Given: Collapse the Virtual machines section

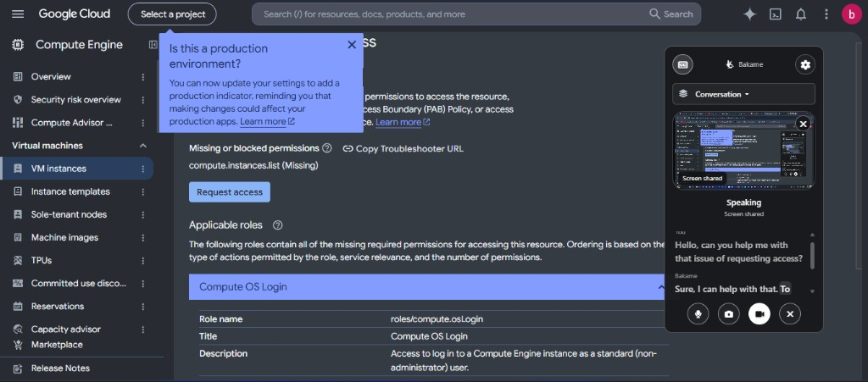Looking at the screenshot, I should click(x=142, y=146).
